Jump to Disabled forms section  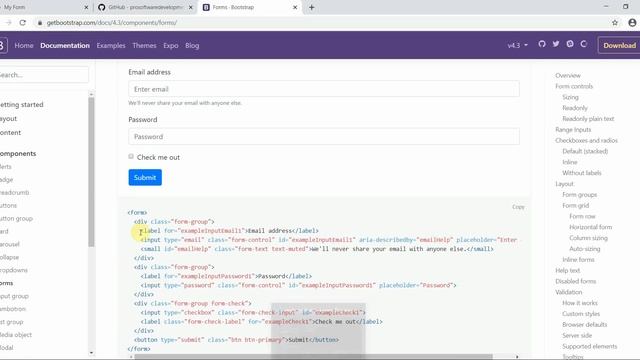(576, 281)
